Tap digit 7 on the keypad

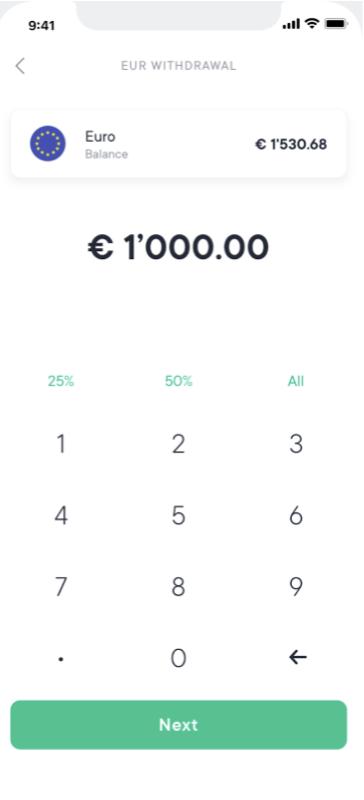61,587
